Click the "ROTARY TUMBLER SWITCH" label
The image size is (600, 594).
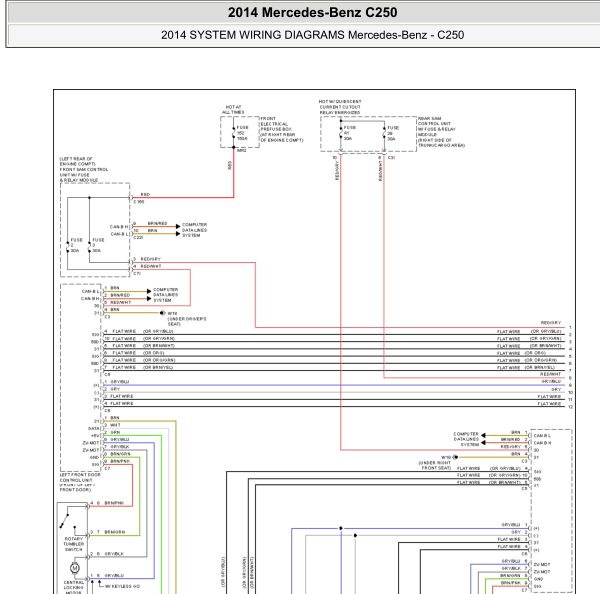click(x=73, y=544)
